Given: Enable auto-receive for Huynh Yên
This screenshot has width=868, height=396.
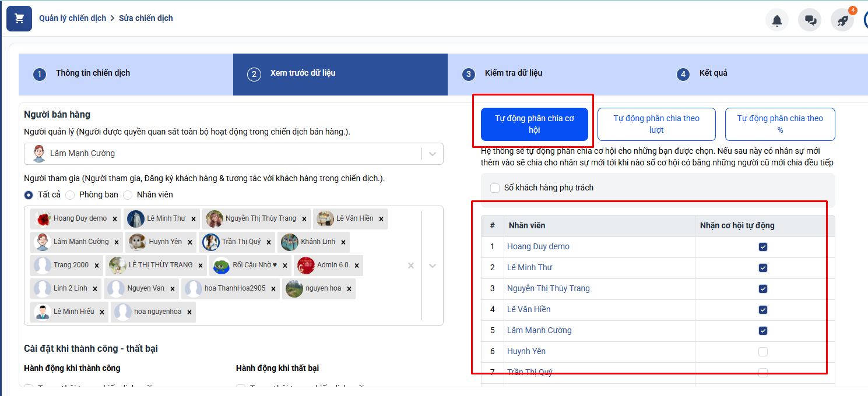Looking at the screenshot, I should pos(763,352).
